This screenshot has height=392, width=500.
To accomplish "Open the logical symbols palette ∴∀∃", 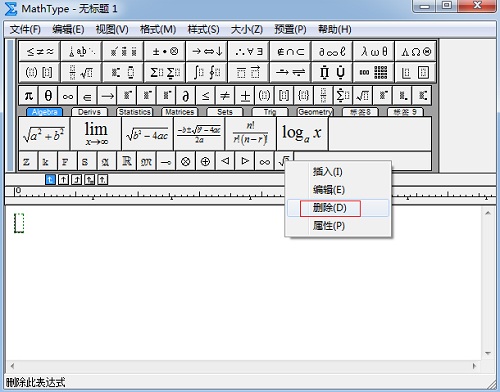I will pyautogui.click(x=248, y=51).
